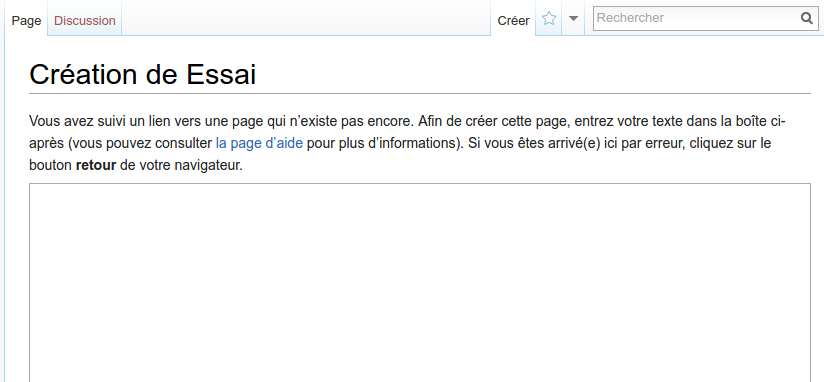Click the magnifying glass search icon

(x=807, y=18)
